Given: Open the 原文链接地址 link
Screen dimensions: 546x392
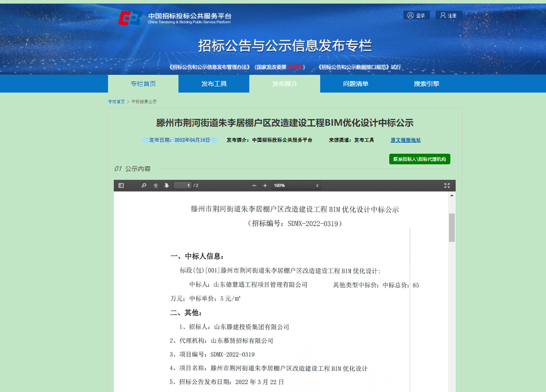Looking at the screenshot, I should 405,140.
